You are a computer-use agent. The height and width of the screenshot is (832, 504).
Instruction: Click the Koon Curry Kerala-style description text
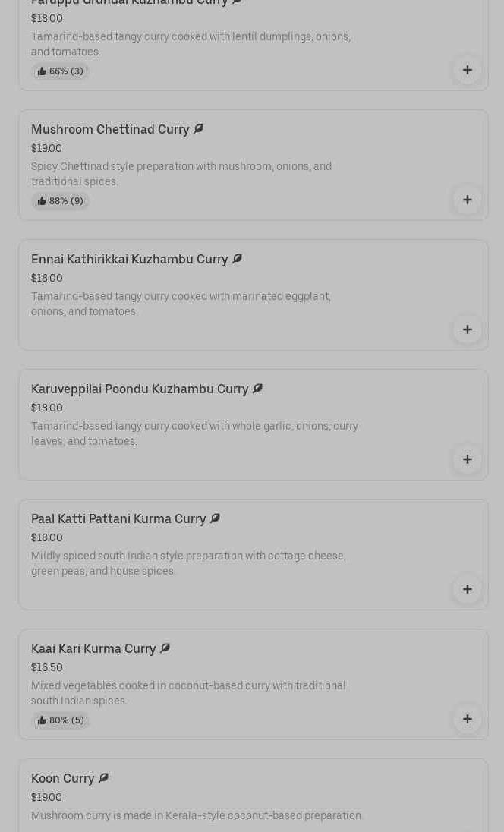tap(197, 815)
